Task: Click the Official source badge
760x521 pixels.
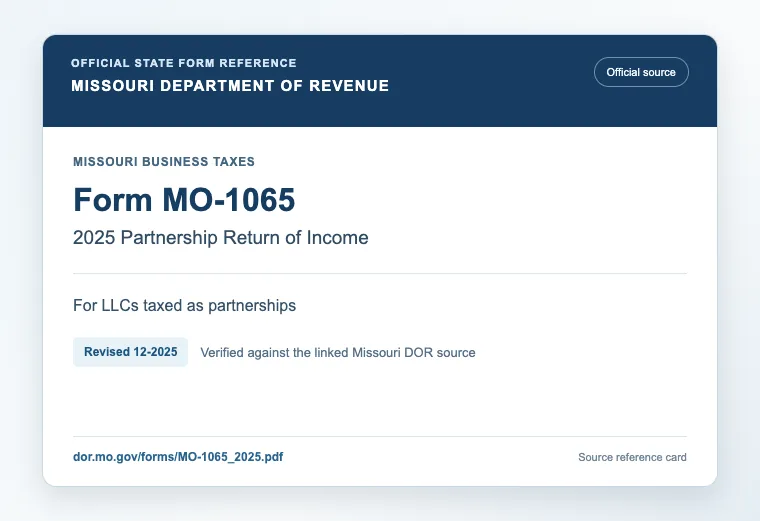Action: tap(641, 72)
